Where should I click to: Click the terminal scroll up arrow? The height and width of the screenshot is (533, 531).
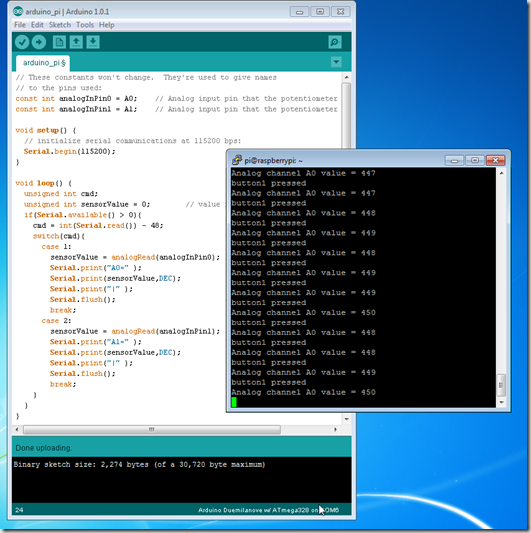(x=501, y=173)
